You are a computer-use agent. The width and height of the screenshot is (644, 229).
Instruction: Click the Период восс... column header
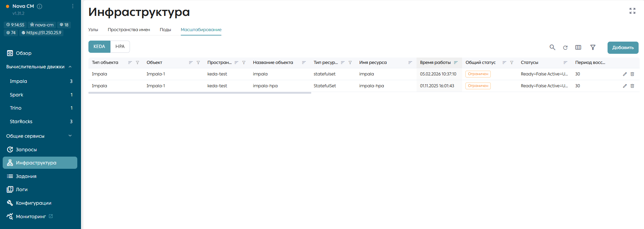[590, 63]
